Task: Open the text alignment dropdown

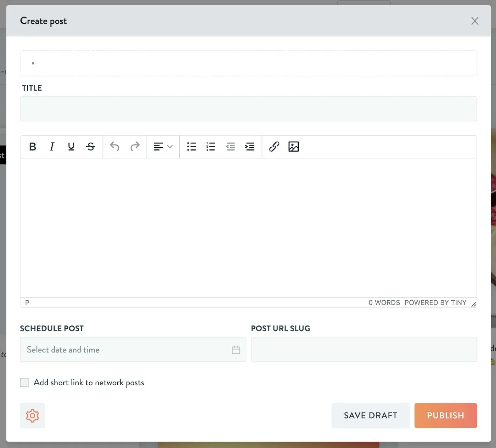Action: coord(163,147)
